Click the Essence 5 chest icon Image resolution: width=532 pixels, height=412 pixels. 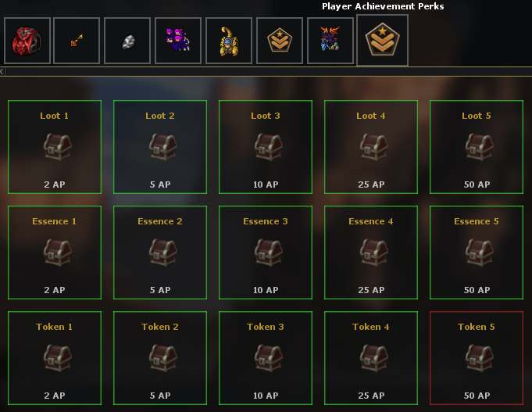(479, 253)
